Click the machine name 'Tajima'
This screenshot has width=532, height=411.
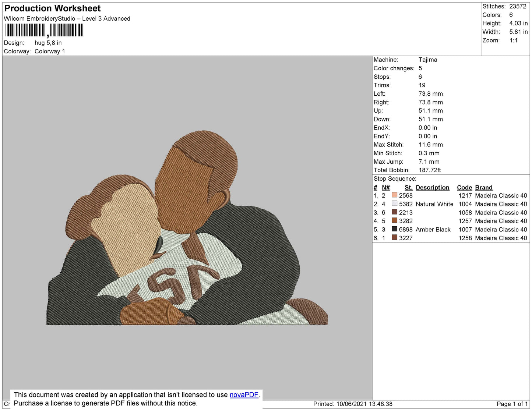pos(428,60)
